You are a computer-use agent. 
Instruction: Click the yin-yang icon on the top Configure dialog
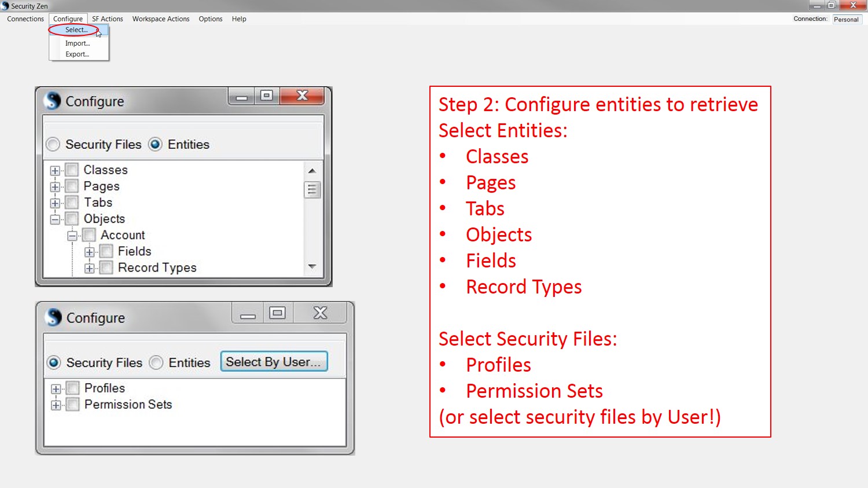[x=53, y=100]
